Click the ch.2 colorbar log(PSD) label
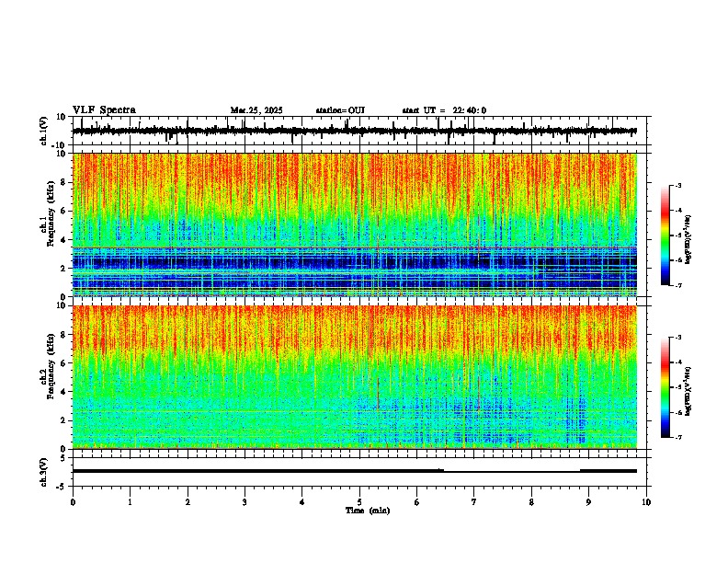The width and height of the screenshot is (728, 563). pos(688,391)
